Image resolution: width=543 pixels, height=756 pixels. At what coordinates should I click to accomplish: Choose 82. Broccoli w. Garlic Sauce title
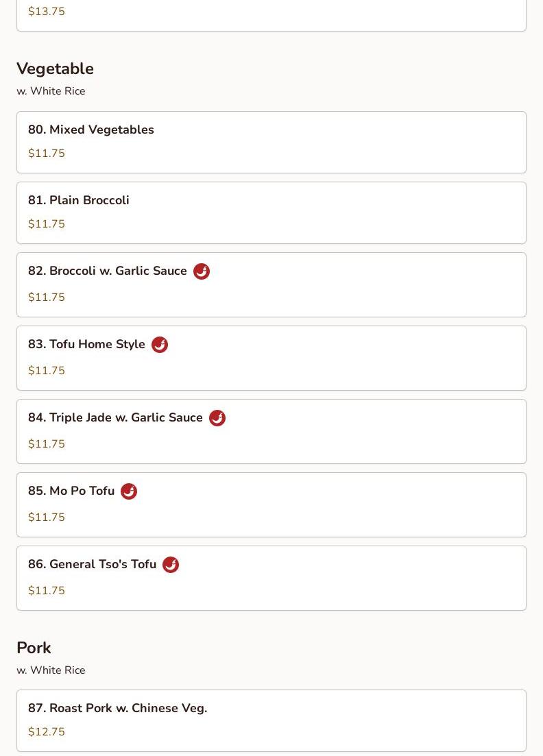108,271
